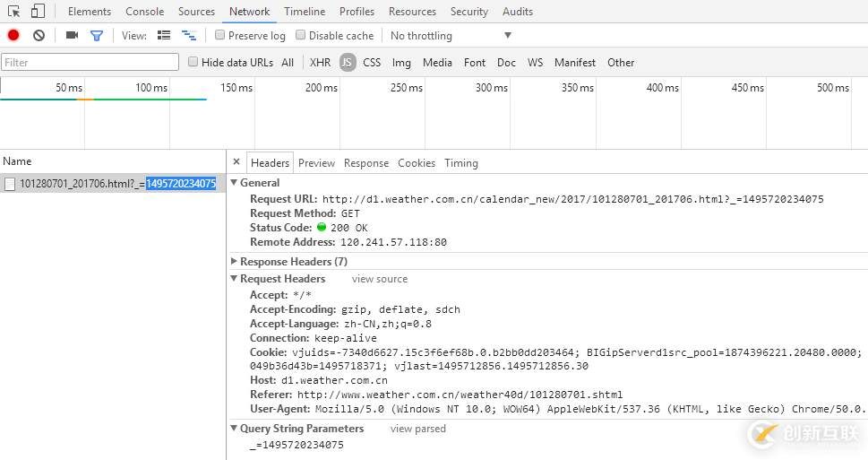Close the request details pane

(x=236, y=162)
